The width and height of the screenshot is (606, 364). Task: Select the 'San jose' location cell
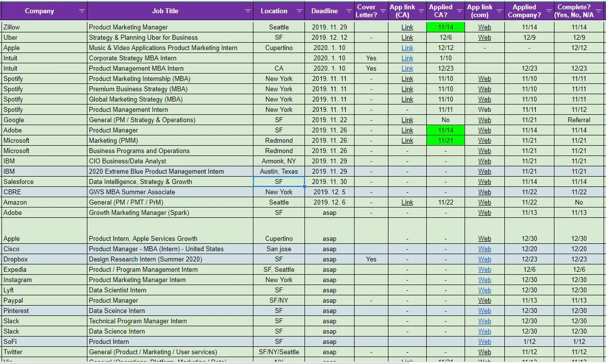click(279, 249)
